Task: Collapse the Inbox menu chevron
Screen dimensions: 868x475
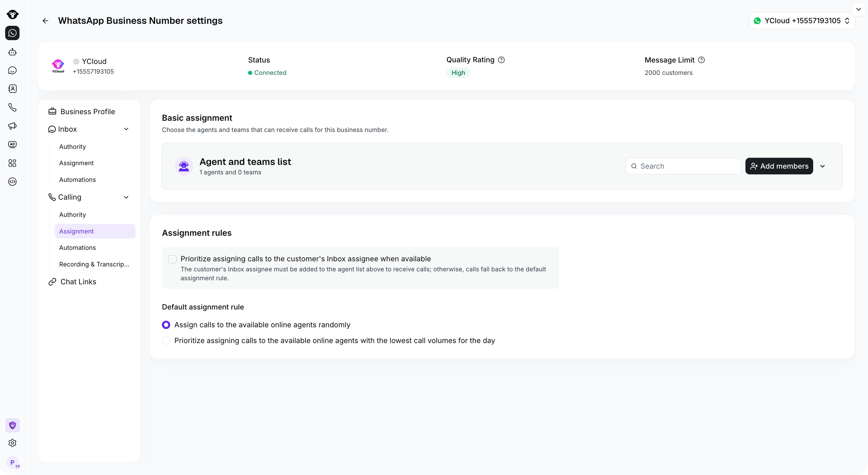Action: [x=126, y=129]
